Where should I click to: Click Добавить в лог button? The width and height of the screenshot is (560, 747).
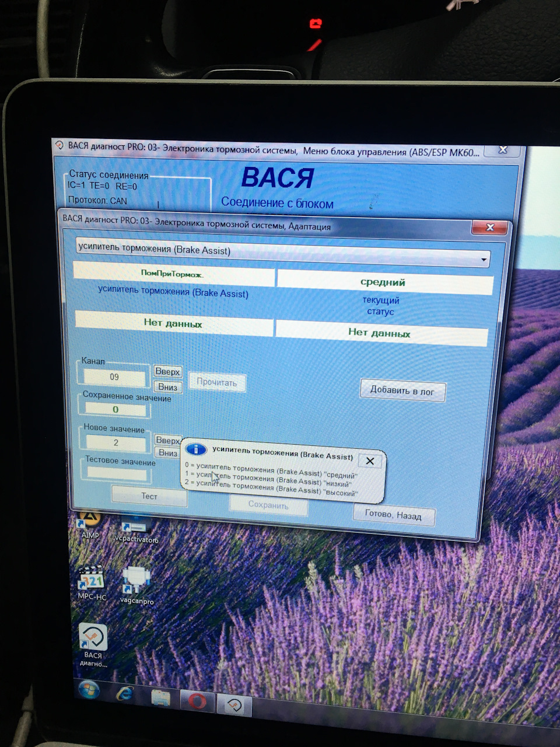(x=402, y=390)
